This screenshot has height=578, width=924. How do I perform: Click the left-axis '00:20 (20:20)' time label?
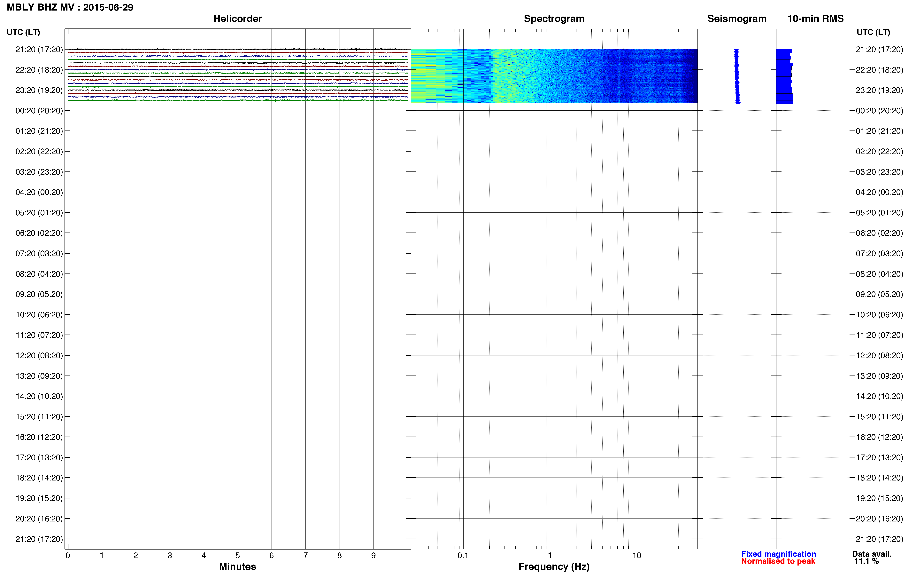tap(39, 111)
